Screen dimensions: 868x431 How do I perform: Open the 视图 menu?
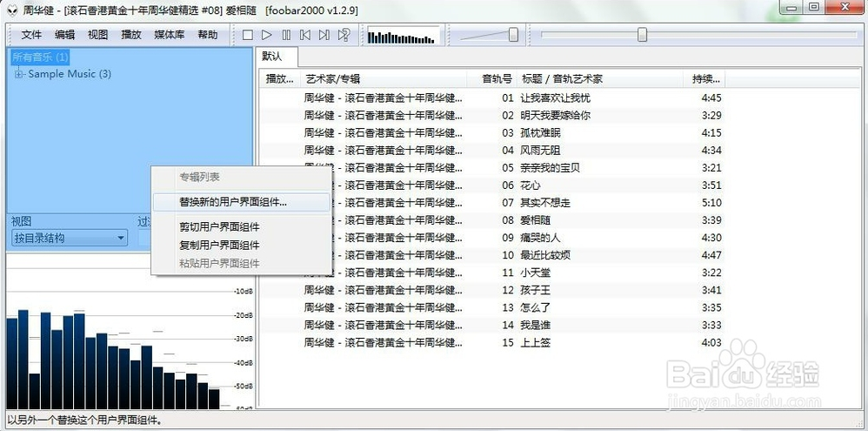click(98, 35)
